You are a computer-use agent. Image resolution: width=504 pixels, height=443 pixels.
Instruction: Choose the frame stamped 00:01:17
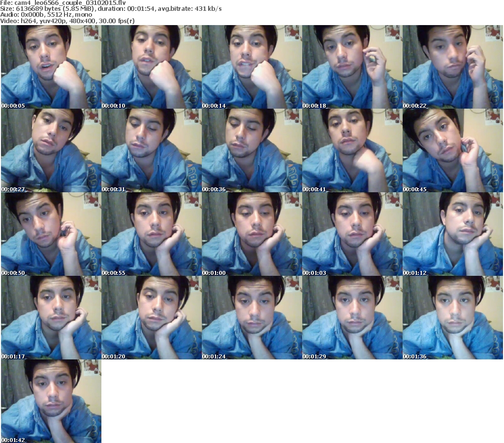[51, 318]
